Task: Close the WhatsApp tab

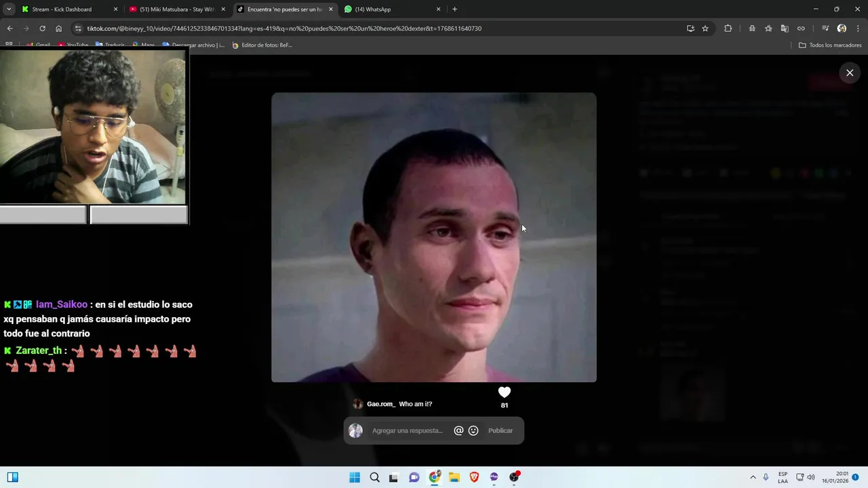Action: [438, 9]
